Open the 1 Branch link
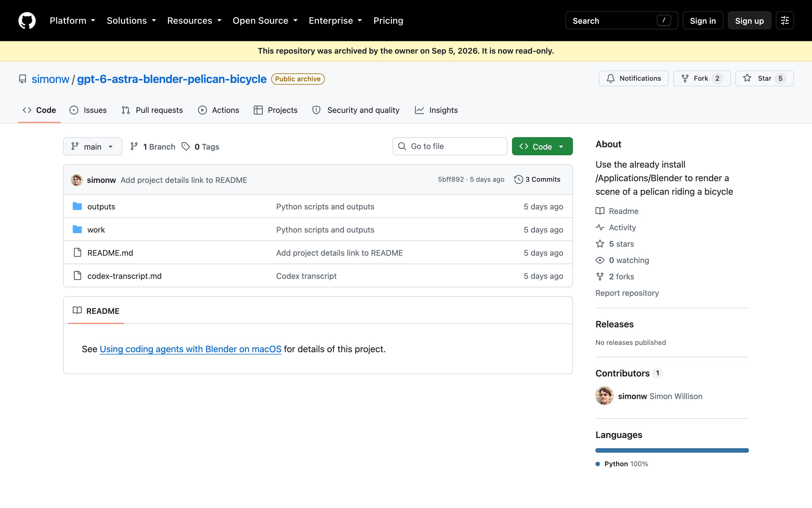 153,146
